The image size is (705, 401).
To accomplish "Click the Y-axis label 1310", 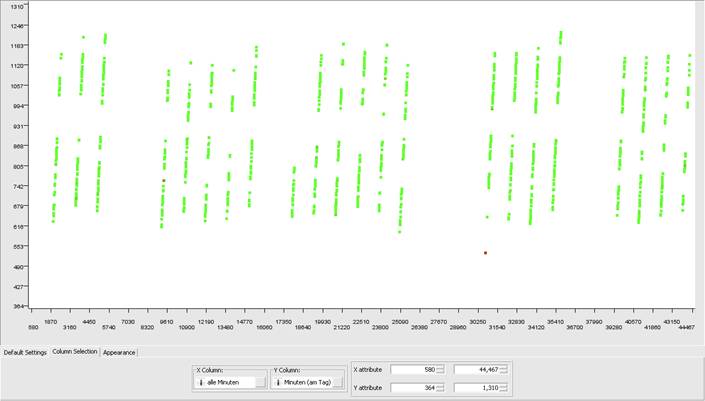I will 17,6.
